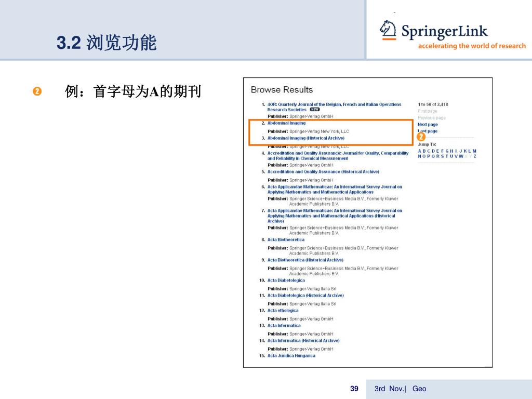This screenshot has width=532, height=399.
Task: Click the orange 2 marker near Last page
Action: [x=421, y=137]
